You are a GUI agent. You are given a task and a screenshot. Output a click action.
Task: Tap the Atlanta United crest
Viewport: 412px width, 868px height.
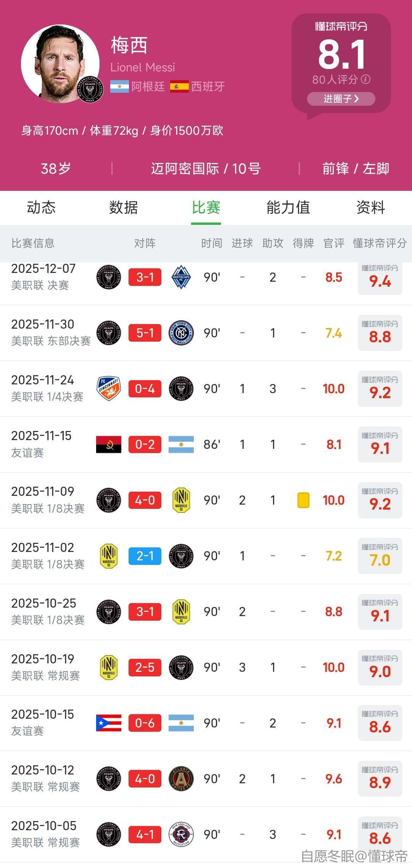181,779
